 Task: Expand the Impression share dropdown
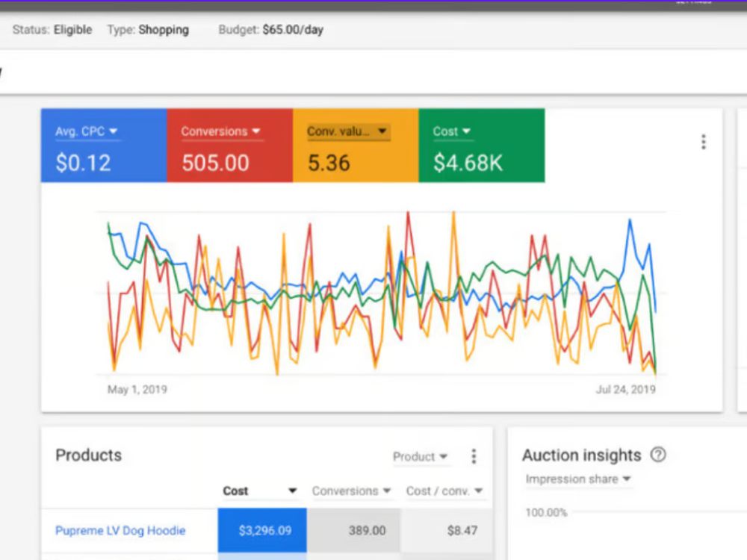(x=578, y=479)
